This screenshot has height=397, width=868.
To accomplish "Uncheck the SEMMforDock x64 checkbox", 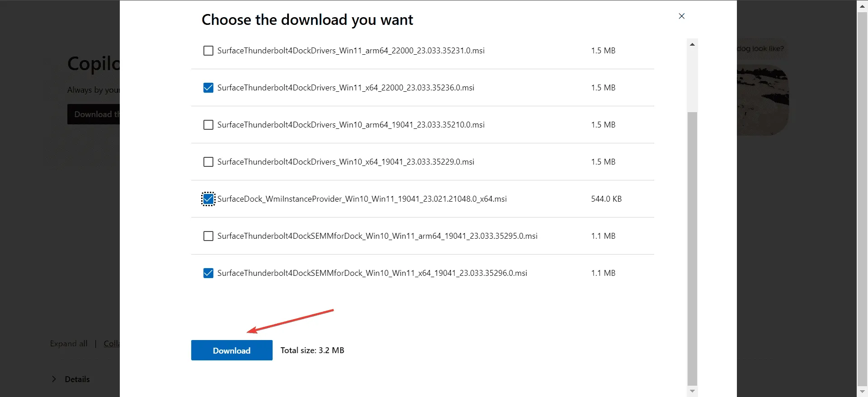I will 208,273.
